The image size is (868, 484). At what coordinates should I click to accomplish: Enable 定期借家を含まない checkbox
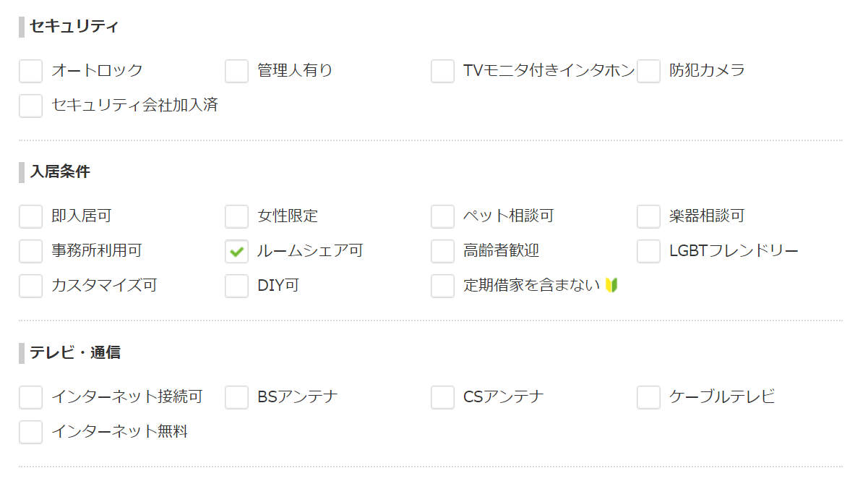[443, 286]
